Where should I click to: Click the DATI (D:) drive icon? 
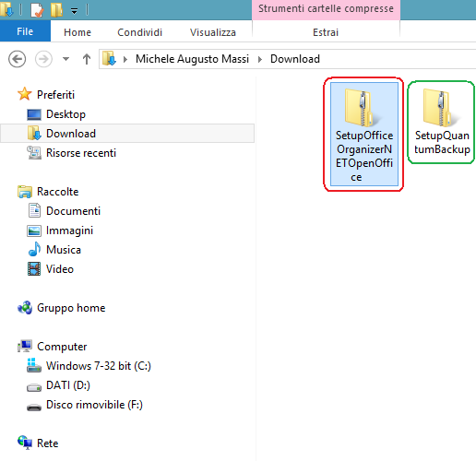[34, 387]
